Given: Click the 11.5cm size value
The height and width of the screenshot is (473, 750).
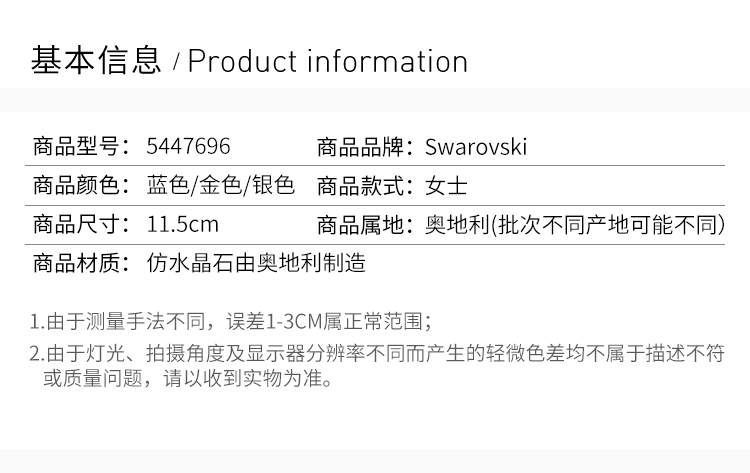Looking at the screenshot, I should coord(182,224).
